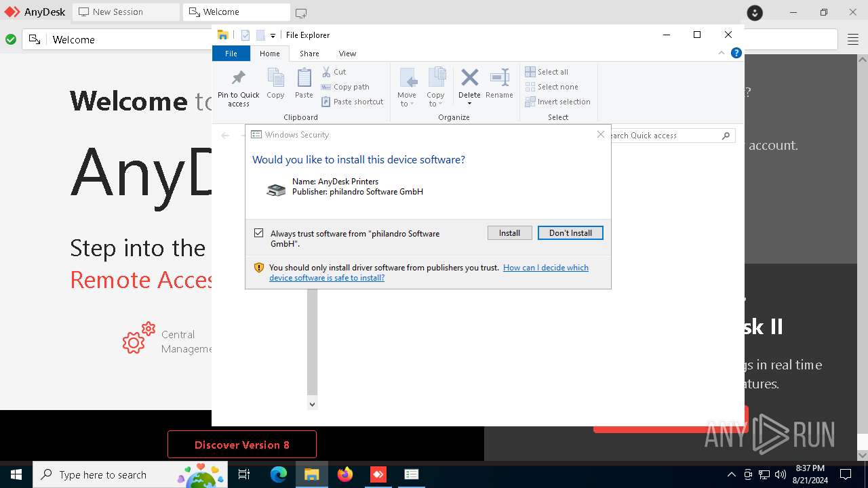Viewport: 868px width, 488px height.
Task: Click navigation pane scroll down arrow
Action: (312, 404)
